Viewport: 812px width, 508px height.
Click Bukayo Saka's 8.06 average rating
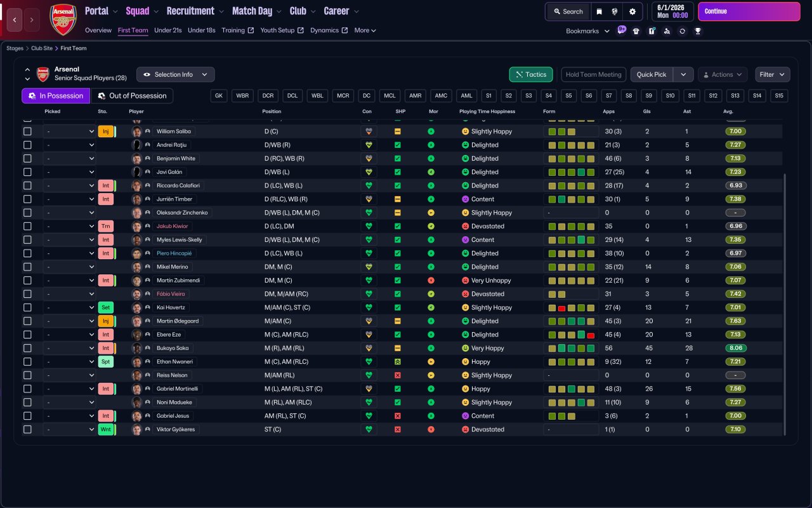pos(736,348)
